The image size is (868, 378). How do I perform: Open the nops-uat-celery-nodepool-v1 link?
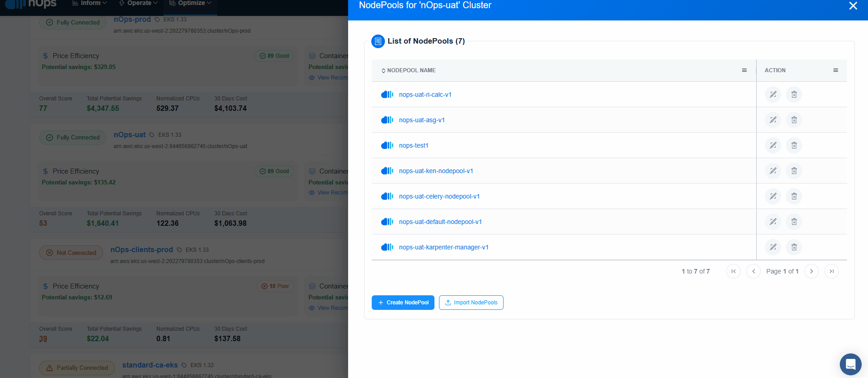(x=439, y=196)
